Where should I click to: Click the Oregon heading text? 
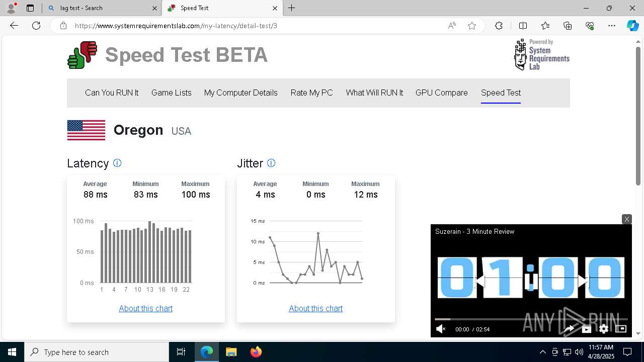pos(138,130)
